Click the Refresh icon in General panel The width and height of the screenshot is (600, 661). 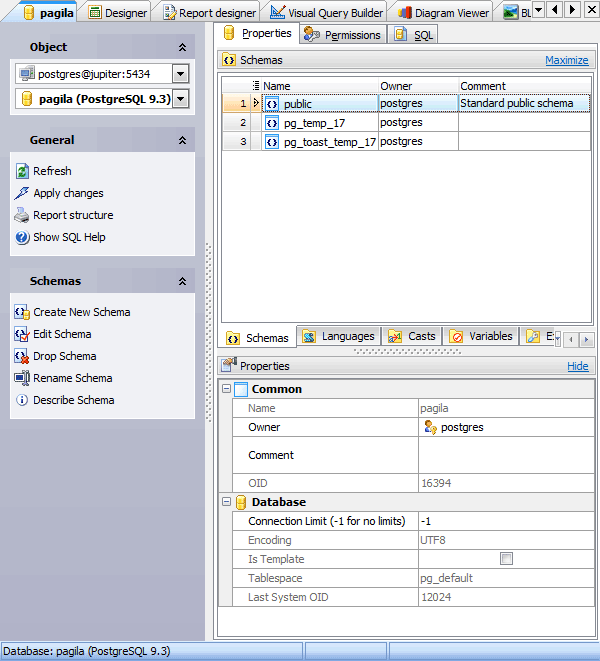[23, 171]
